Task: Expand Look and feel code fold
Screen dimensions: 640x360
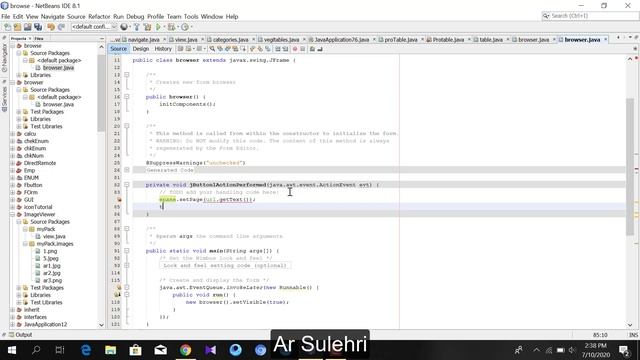Action: 127,265
